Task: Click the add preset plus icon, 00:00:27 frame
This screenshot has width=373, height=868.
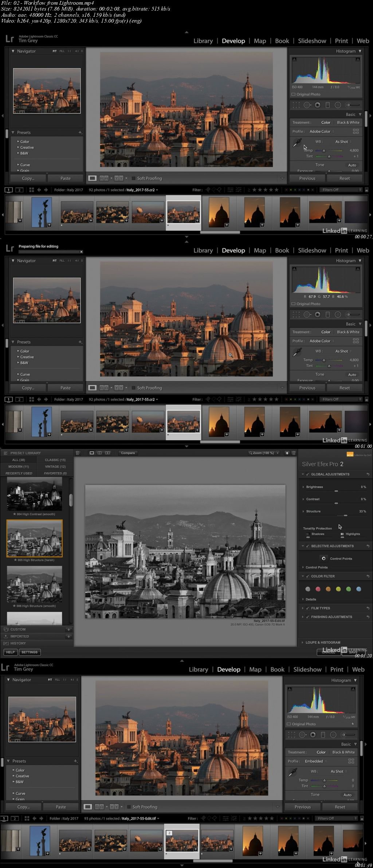Action: point(80,132)
